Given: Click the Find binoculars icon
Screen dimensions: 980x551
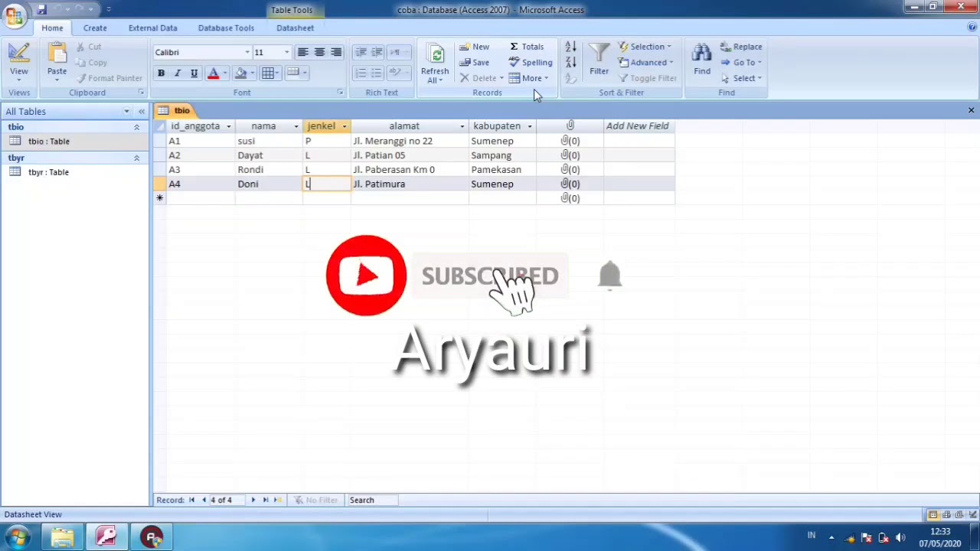Looking at the screenshot, I should 702,54.
